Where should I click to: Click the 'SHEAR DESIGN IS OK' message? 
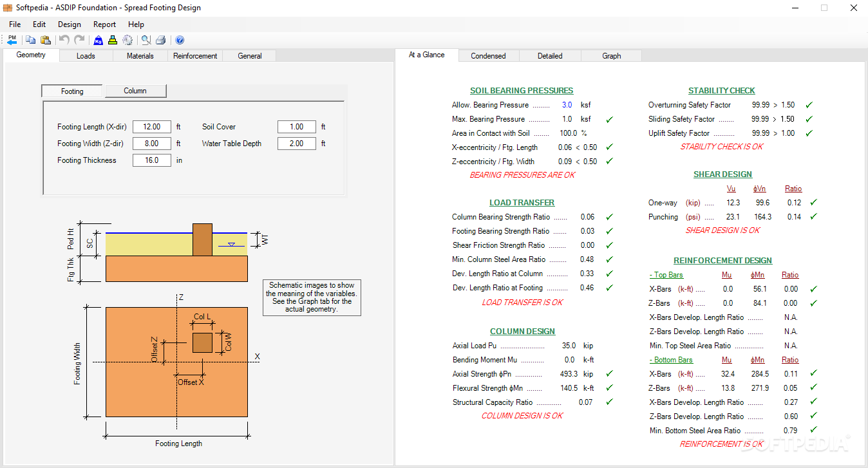point(722,230)
